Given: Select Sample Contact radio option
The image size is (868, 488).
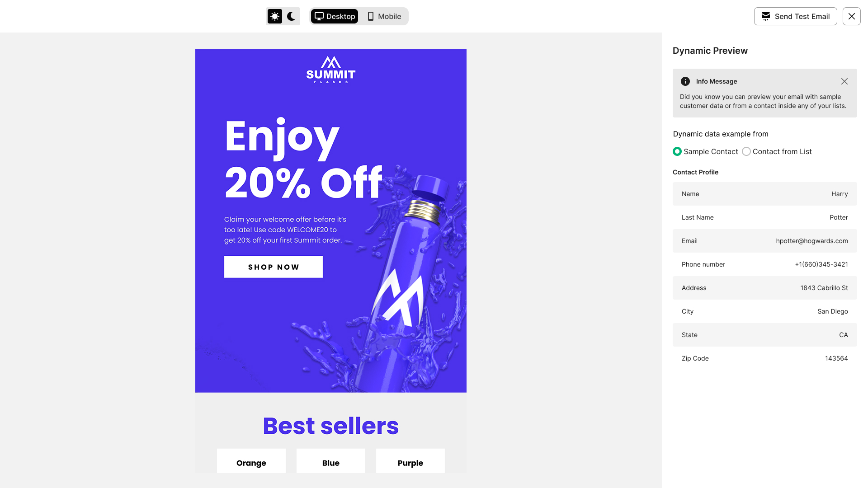Looking at the screenshot, I should click(x=677, y=152).
